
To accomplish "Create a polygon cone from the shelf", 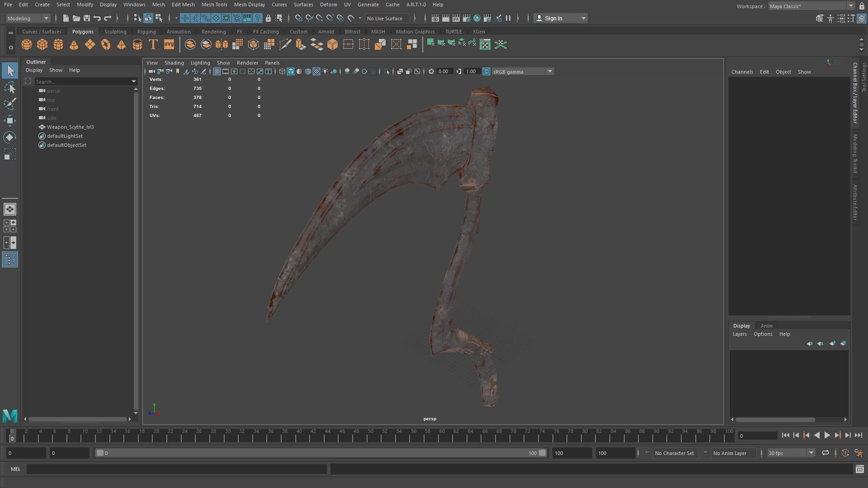I will tap(74, 44).
